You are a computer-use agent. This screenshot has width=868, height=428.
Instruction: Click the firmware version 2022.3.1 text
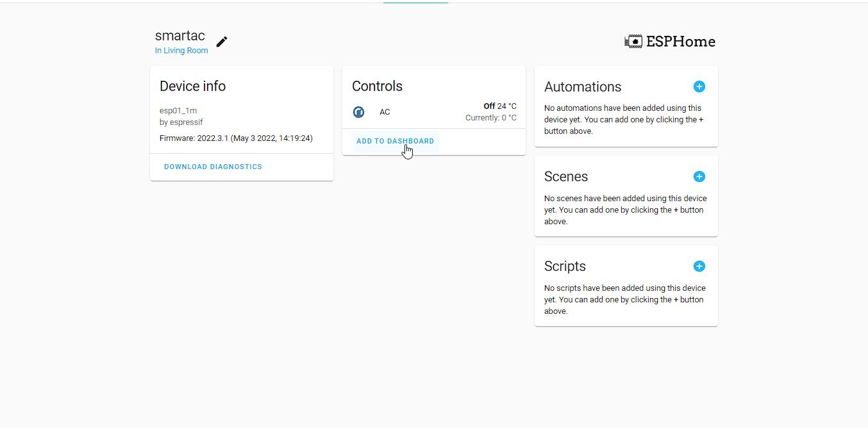click(x=236, y=138)
